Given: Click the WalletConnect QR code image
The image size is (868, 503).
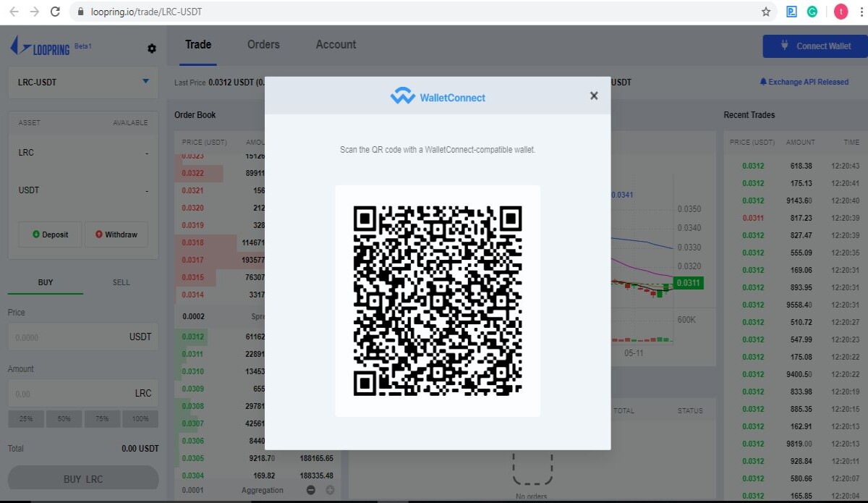Looking at the screenshot, I should pos(438,300).
